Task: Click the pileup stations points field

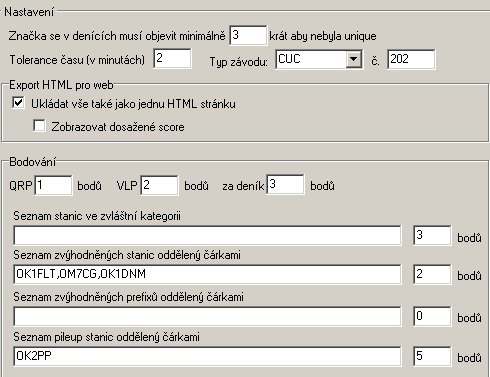Action: point(432,356)
